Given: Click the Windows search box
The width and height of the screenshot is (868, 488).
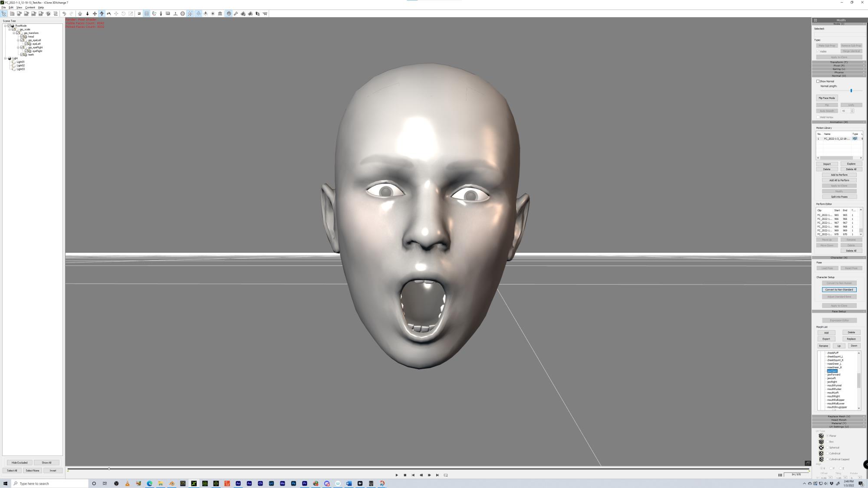Looking at the screenshot, I should click(x=49, y=483).
